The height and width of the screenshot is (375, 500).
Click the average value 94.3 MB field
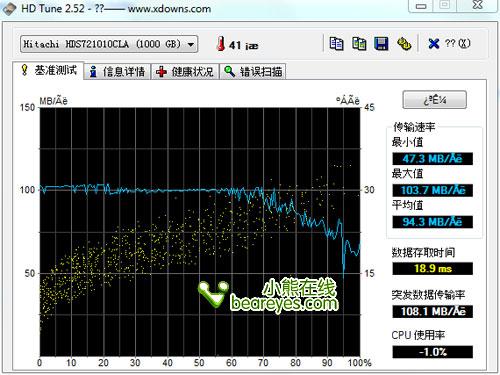tap(432, 222)
